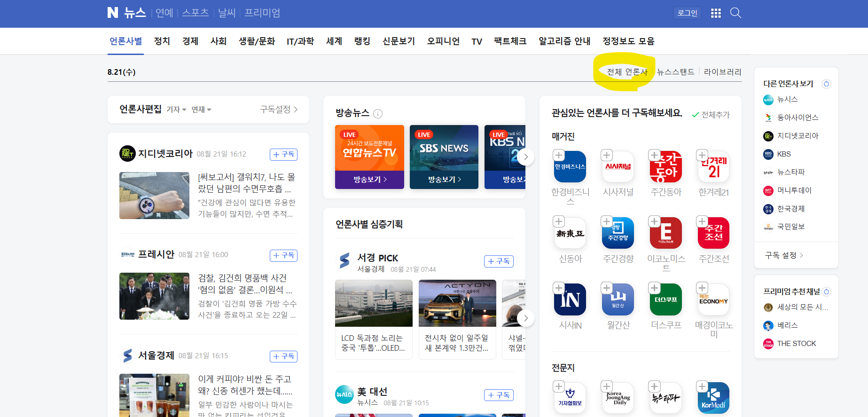Show next 서경 PICK articles arrow

526,318
